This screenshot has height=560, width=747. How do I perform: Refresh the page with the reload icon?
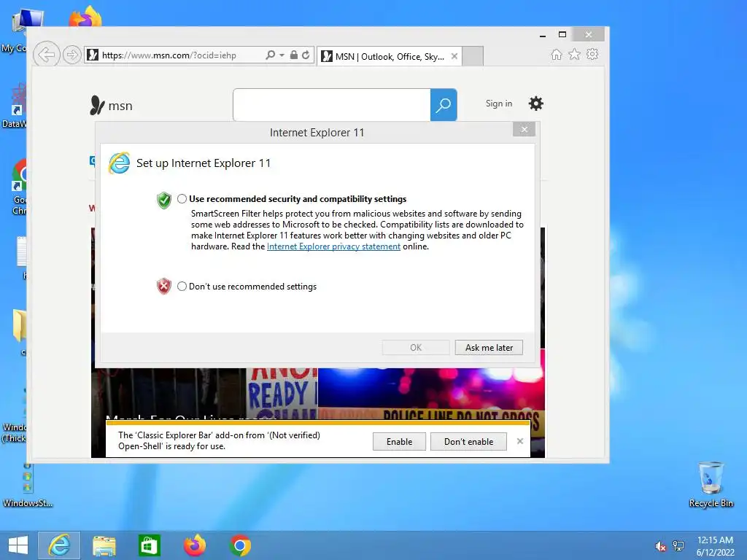(x=306, y=55)
